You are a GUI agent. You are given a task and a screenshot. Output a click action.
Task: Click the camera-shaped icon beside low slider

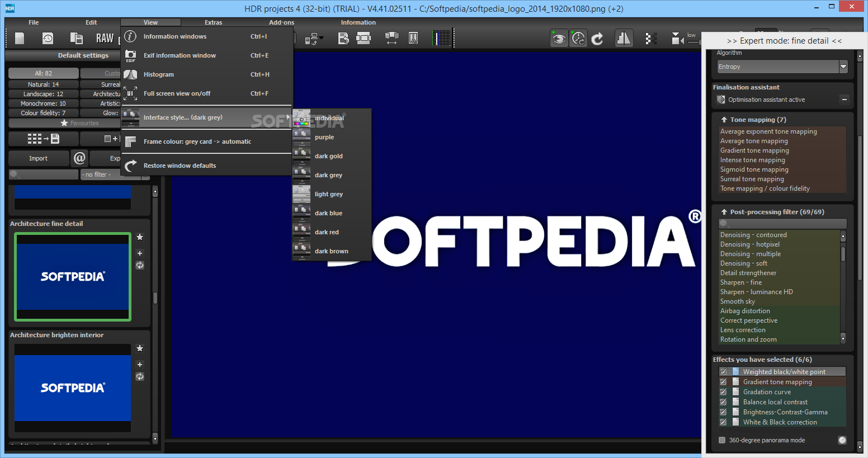[677, 38]
